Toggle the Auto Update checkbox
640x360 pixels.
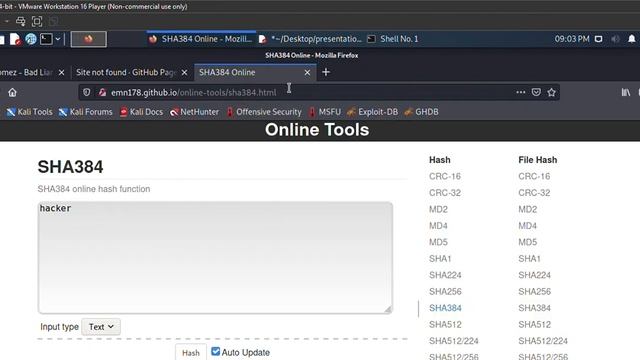point(216,351)
